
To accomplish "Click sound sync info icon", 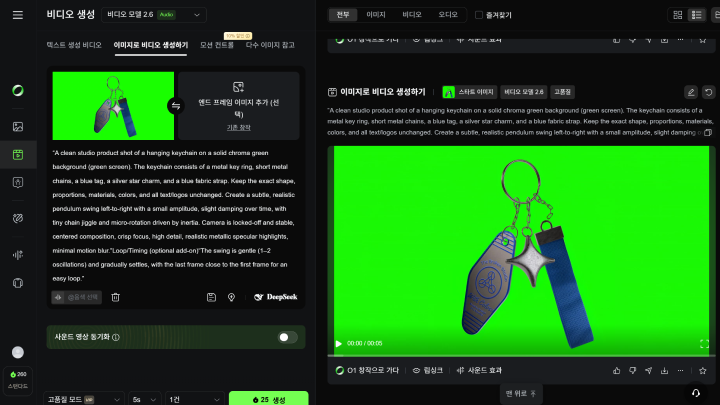I will [x=116, y=337].
